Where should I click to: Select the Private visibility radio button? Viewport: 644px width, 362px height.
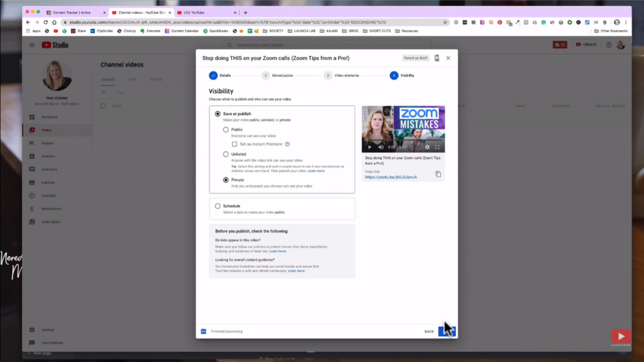(x=226, y=180)
